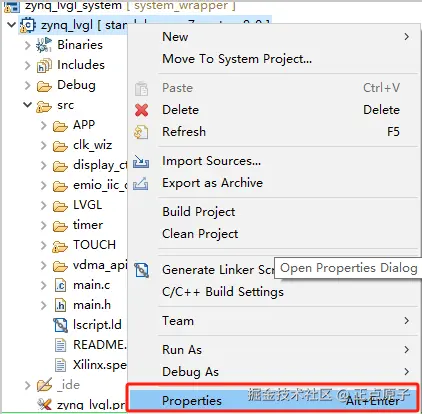Screen dimensions: 422x414
Task: Click the red Delete X icon
Action: [142, 110]
